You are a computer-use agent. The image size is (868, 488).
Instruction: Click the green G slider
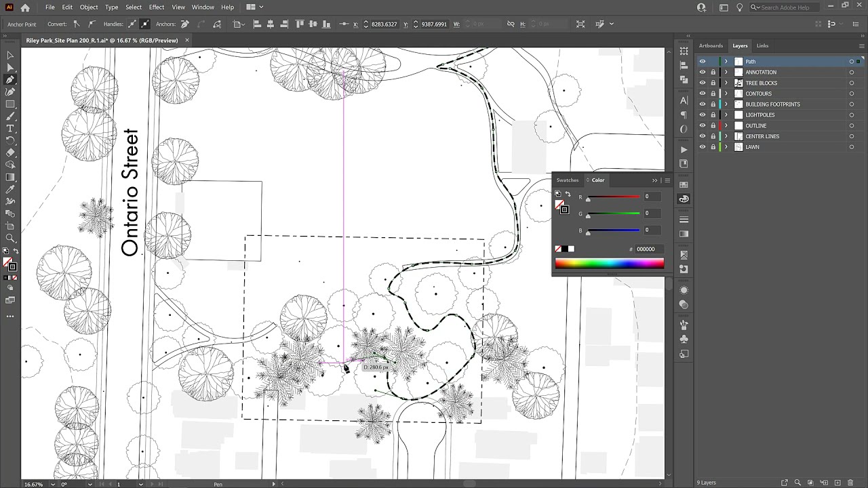pyautogui.click(x=613, y=213)
